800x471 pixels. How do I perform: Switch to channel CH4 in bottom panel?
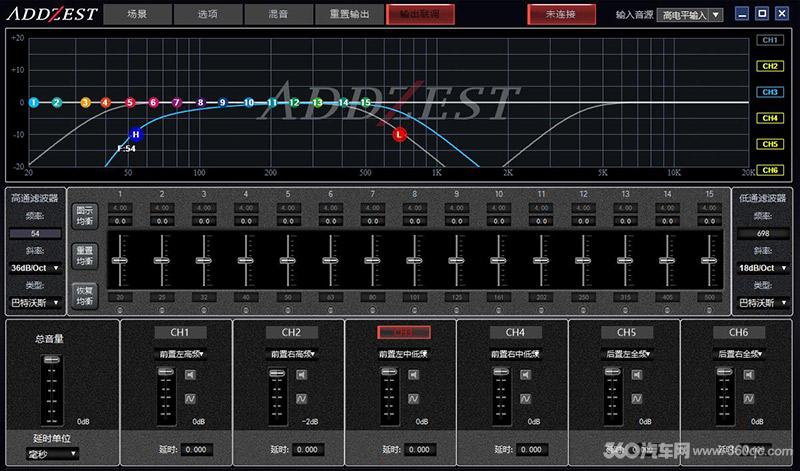515,333
